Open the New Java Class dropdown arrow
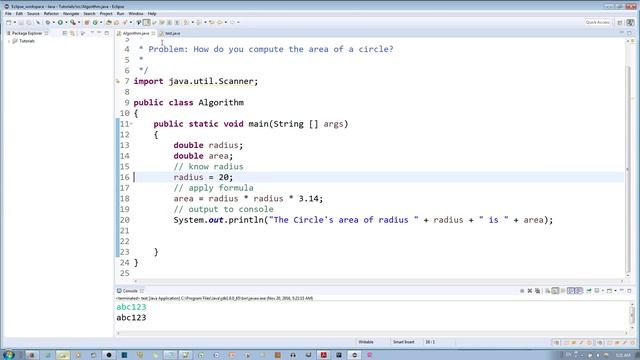 click(x=101, y=22)
